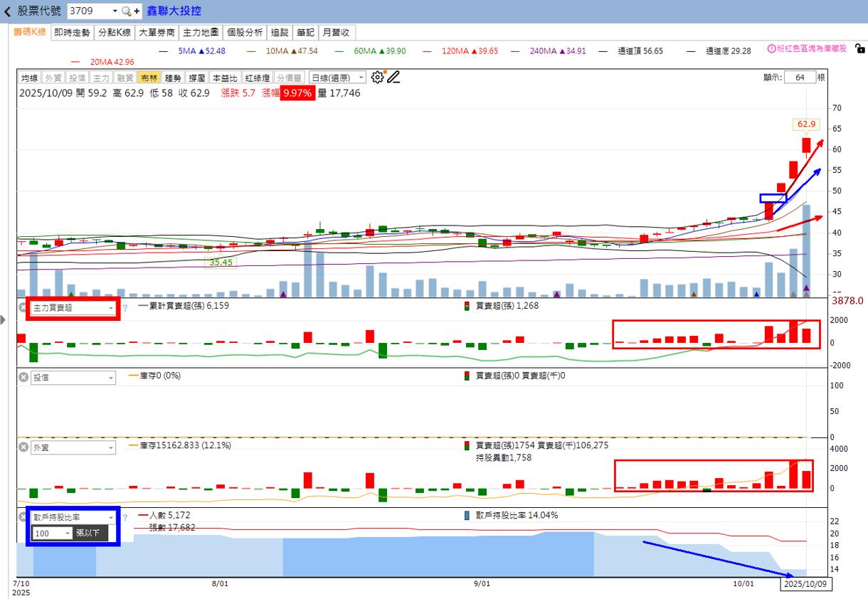This screenshot has height=599, width=868.
Task: Expand the left side panel arrow
Action: click(4, 321)
